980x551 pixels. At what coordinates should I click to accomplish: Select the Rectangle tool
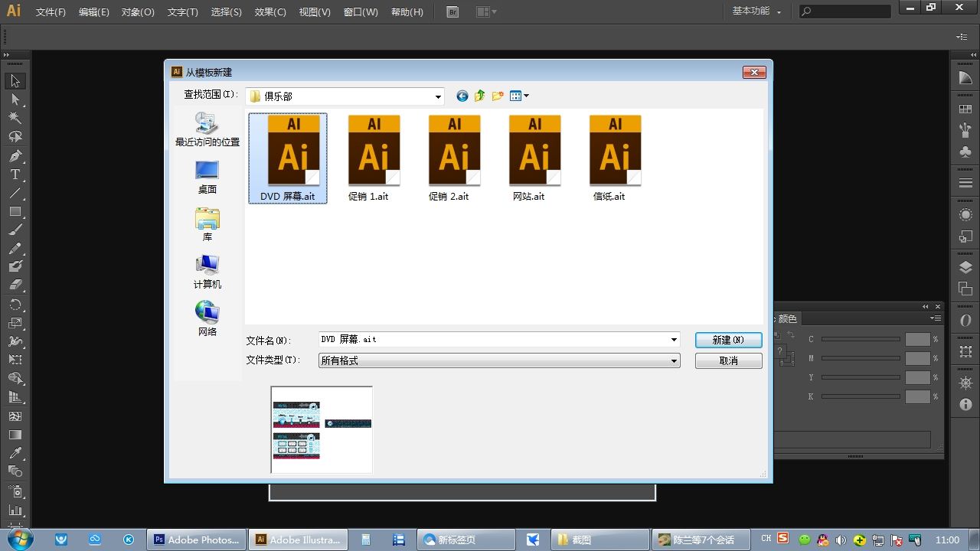15,211
